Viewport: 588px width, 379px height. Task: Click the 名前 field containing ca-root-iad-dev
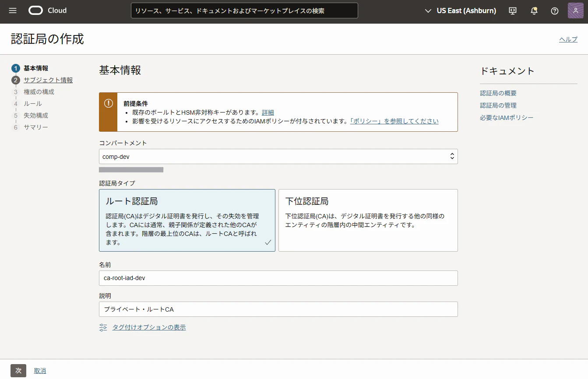tap(278, 278)
